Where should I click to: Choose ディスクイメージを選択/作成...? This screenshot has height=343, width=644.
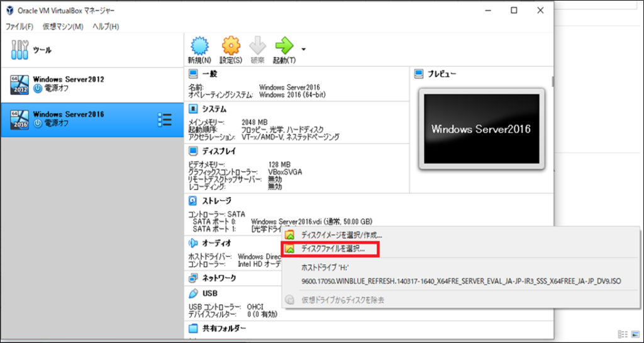click(x=341, y=235)
